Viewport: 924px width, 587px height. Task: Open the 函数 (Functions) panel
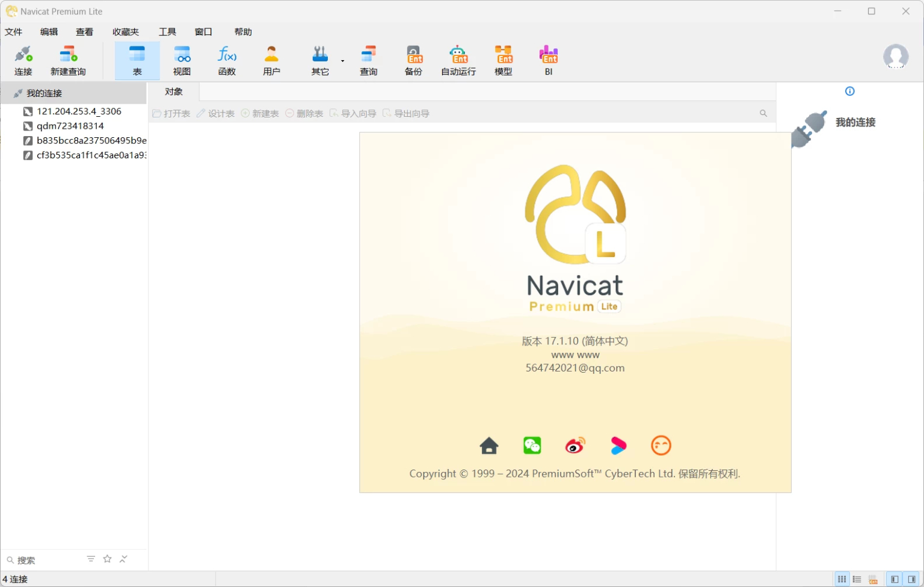click(x=227, y=60)
